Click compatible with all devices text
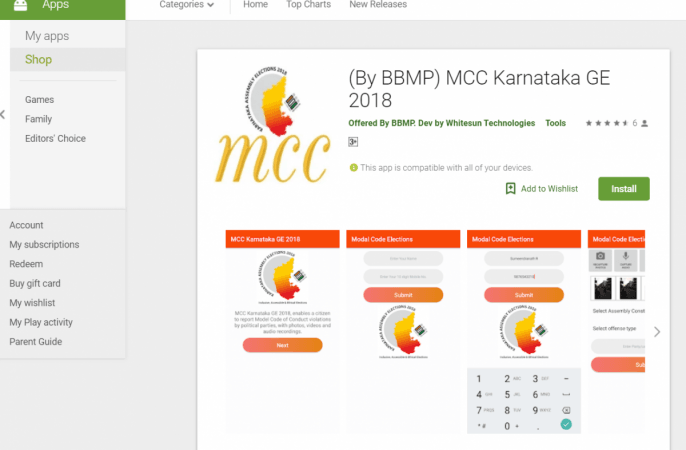Viewport: 686px width, 450px height. tap(446, 168)
